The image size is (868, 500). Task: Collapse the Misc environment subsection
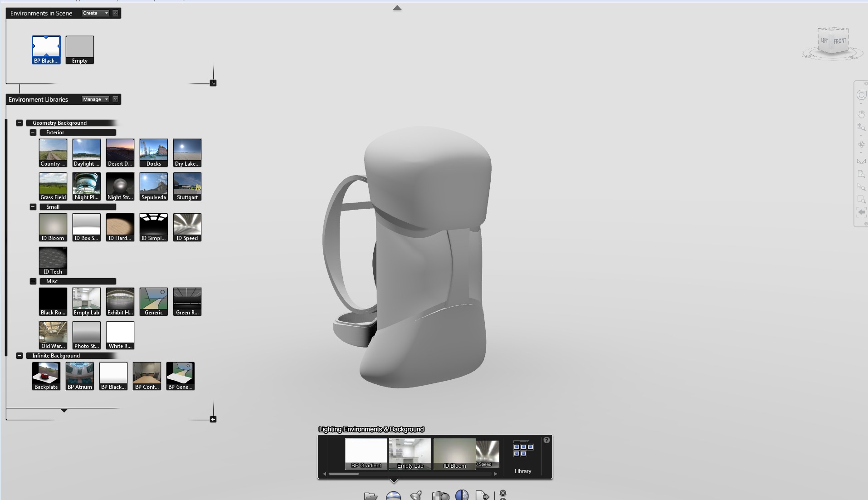coord(33,281)
